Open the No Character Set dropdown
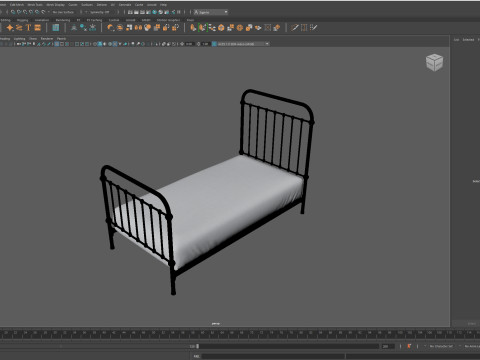This screenshot has height=360, width=480. (441, 346)
